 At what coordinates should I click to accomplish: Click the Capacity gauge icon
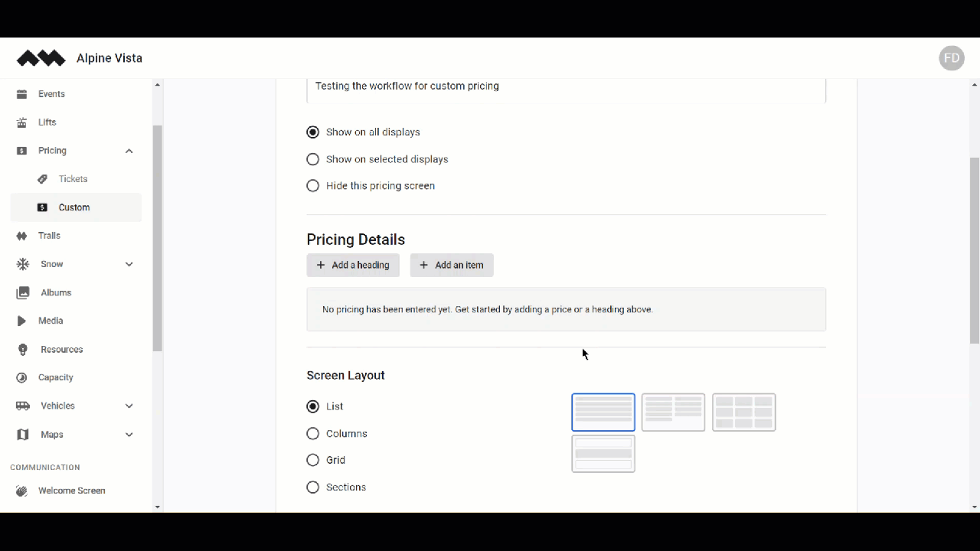(21, 377)
